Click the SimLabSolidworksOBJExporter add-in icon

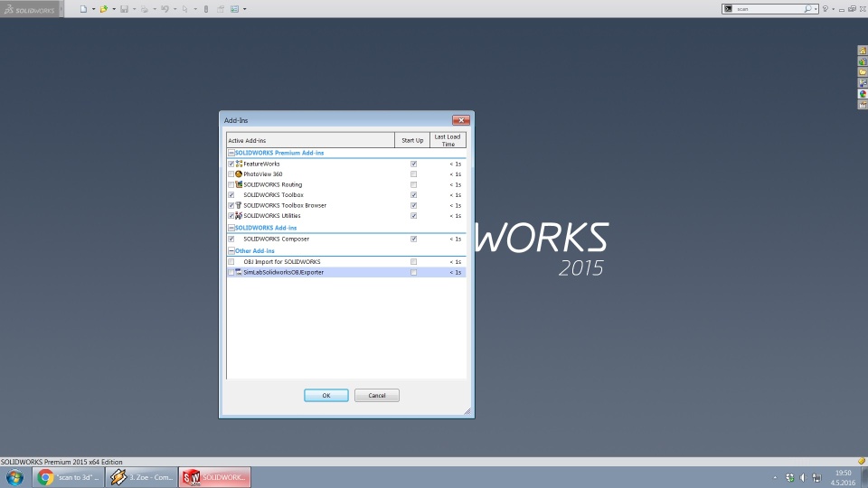coord(239,272)
